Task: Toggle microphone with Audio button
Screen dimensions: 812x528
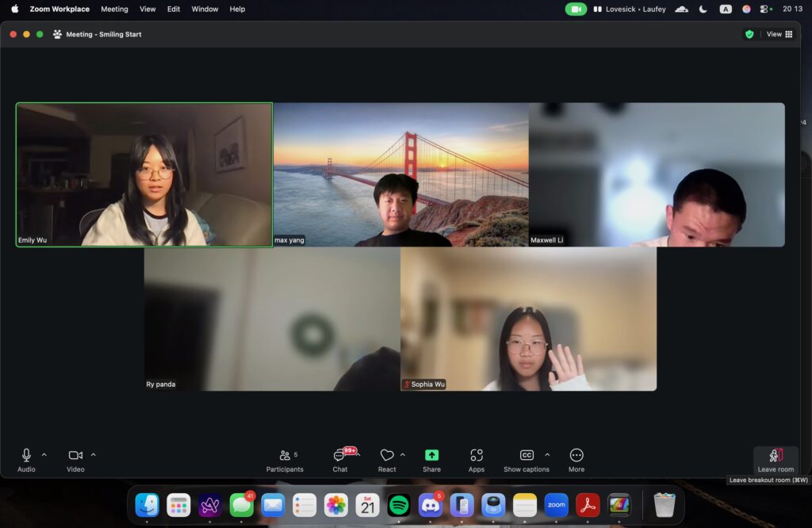Action: click(26, 459)
